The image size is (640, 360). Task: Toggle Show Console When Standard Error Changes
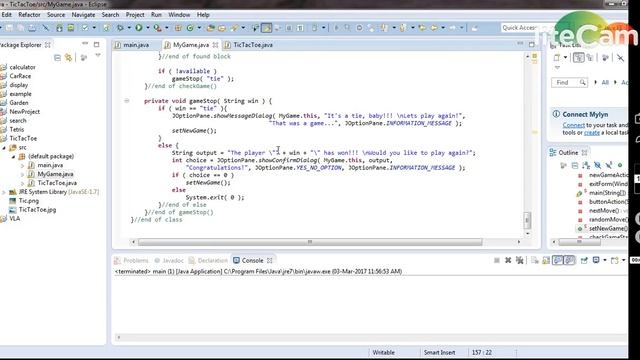pyautogui.click(x=569, y=260)
